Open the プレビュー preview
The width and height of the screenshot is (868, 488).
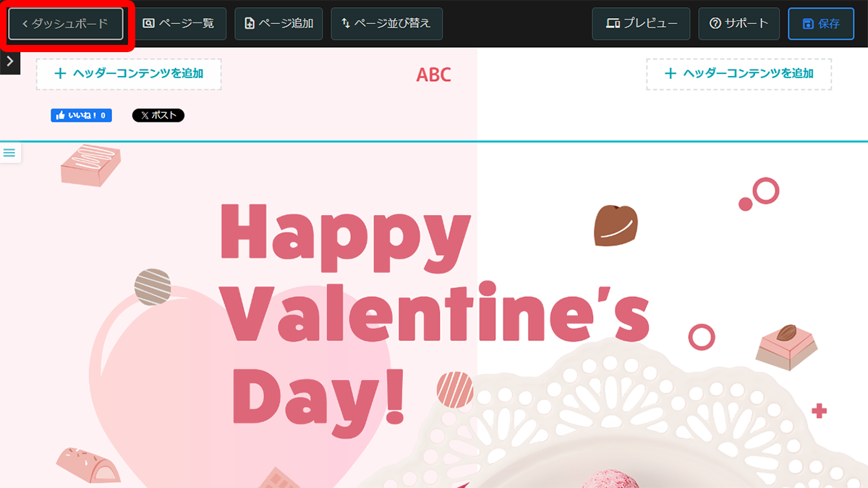pos(641,24)
